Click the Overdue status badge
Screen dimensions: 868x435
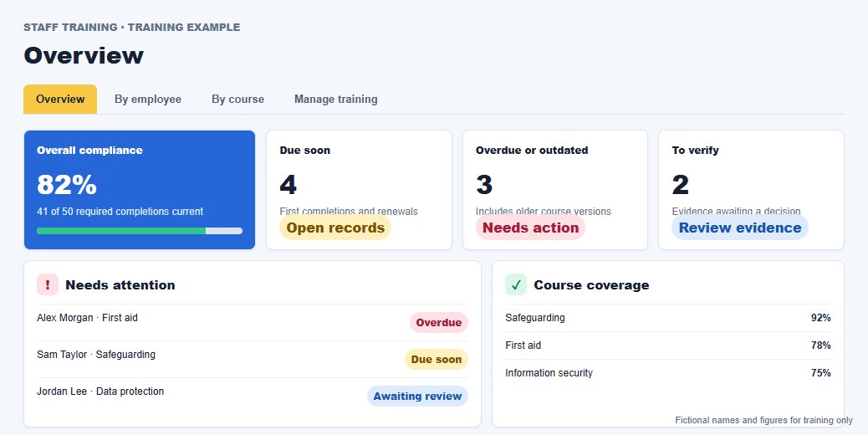coord(439,323)
